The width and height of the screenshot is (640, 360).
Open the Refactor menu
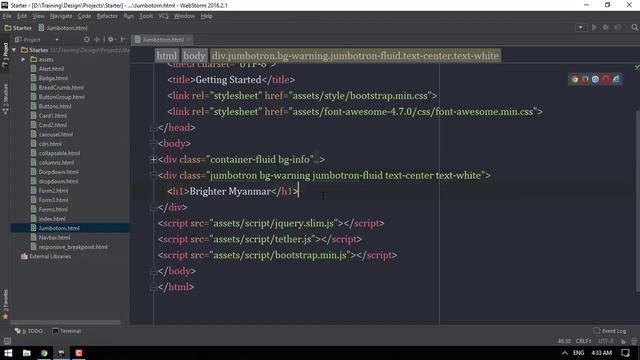pyautogui.click(x=107, y=16)
